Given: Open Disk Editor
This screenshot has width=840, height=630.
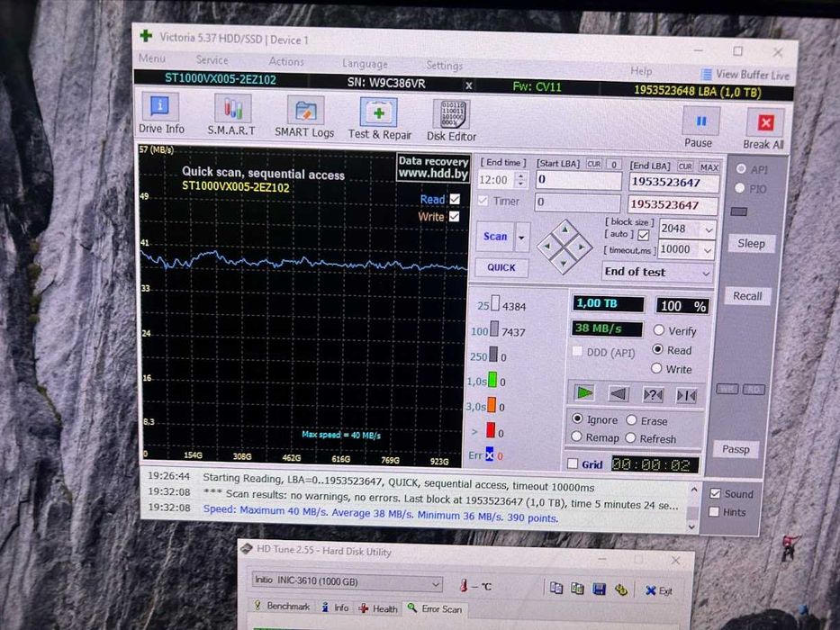Looking at the screenshot, I should pos(451,121).
